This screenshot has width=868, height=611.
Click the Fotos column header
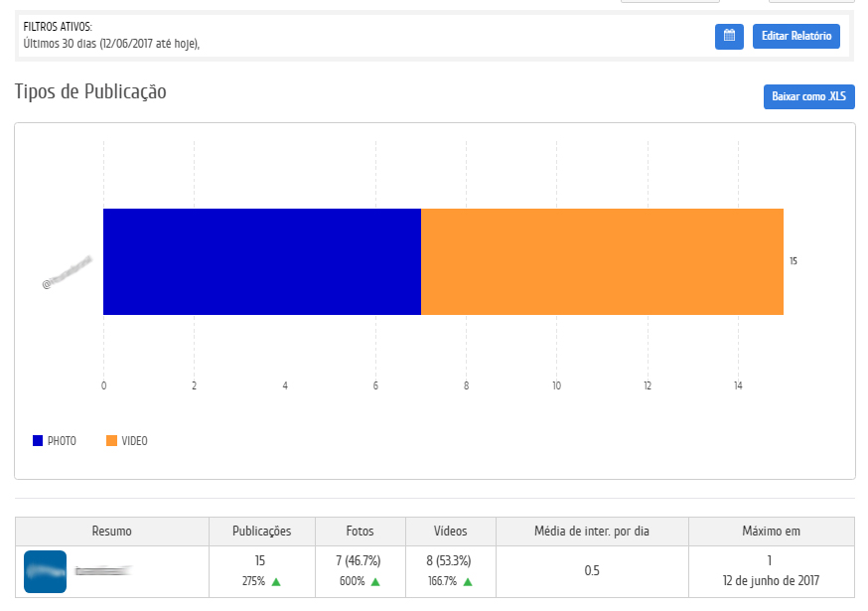(x=360, y=532)
